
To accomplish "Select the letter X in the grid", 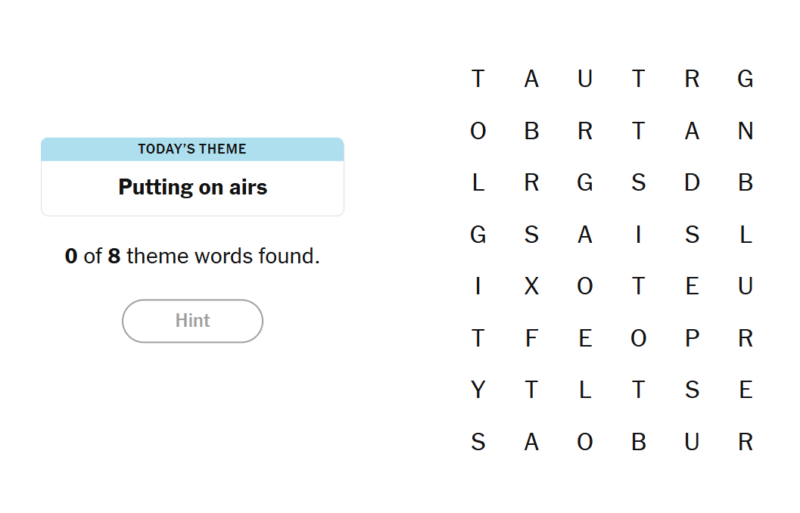I will point(531,286).
